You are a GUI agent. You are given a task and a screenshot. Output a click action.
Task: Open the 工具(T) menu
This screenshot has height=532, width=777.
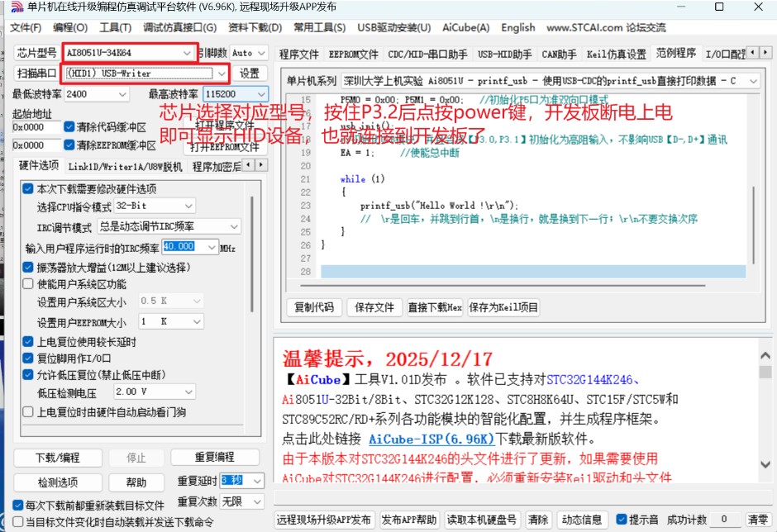(x=115, y=27)
